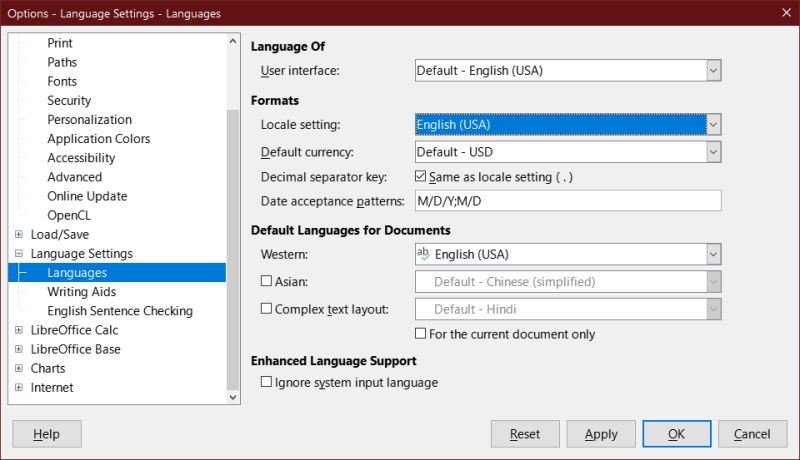The width and height of the screenshot is (800, 460).
Task: Select Print in the options tree
Action: 60,43
